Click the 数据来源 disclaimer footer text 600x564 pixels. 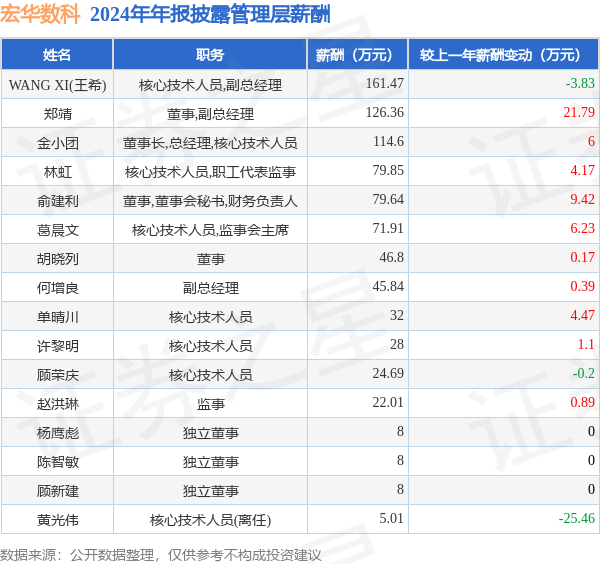tap(161, 555)
